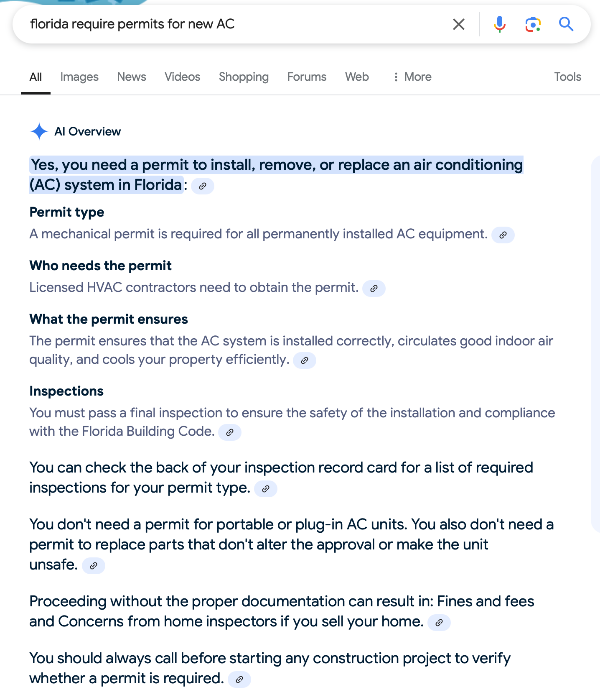Open source link after 'permit is required'
The image size is (600, 700).
tap(239, 679)
